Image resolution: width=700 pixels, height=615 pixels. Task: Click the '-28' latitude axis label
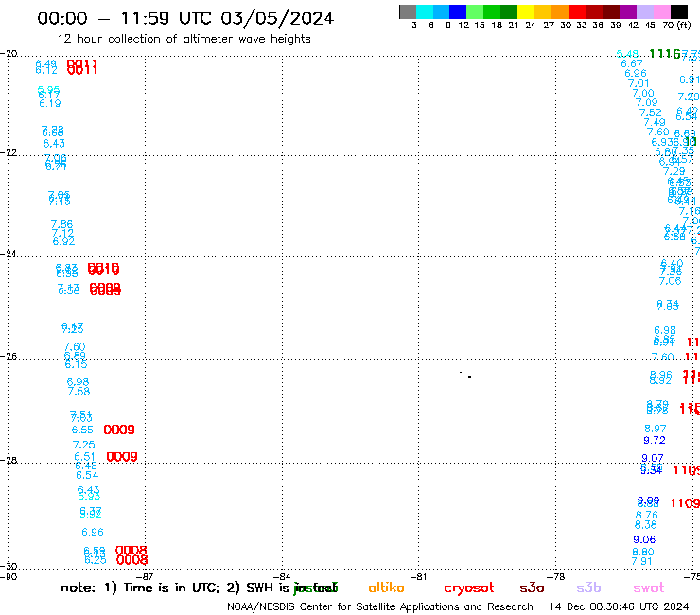(x=9, y=461)
